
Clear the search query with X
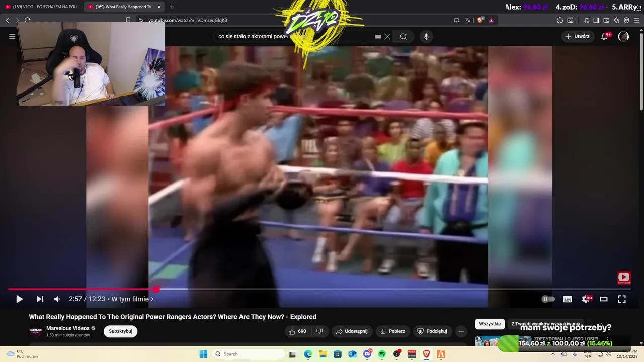(387, 36)
